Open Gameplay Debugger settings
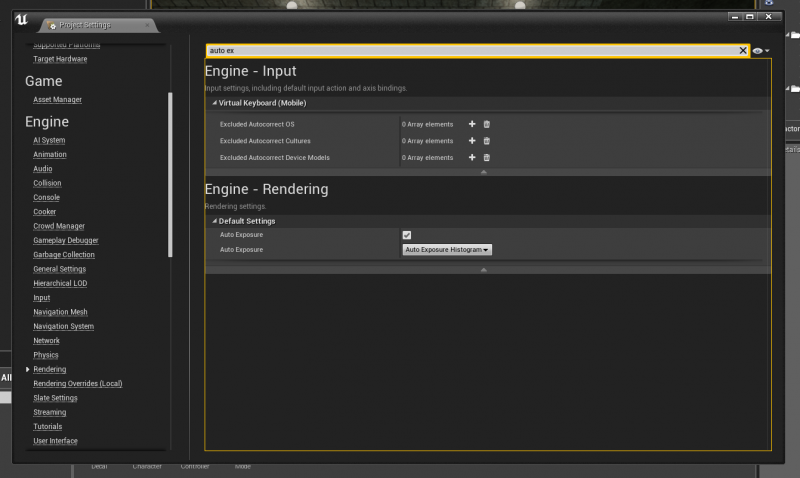The width and height of the screenshot is (800, 478). 66,240
